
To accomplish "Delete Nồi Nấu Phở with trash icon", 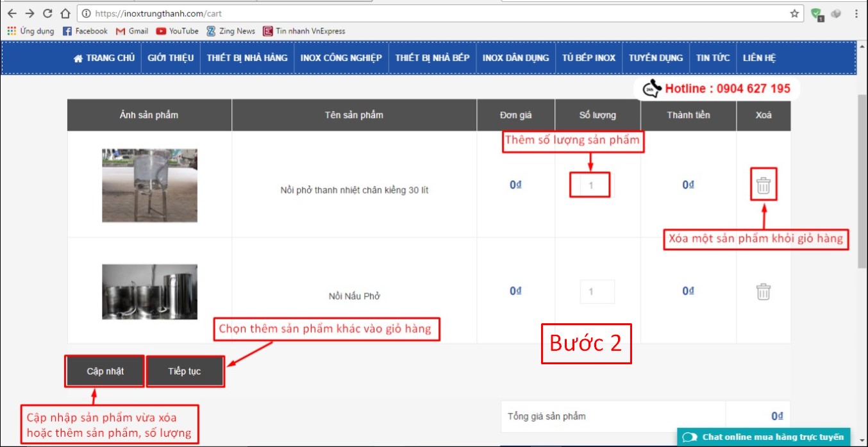I will click(763, 292).
